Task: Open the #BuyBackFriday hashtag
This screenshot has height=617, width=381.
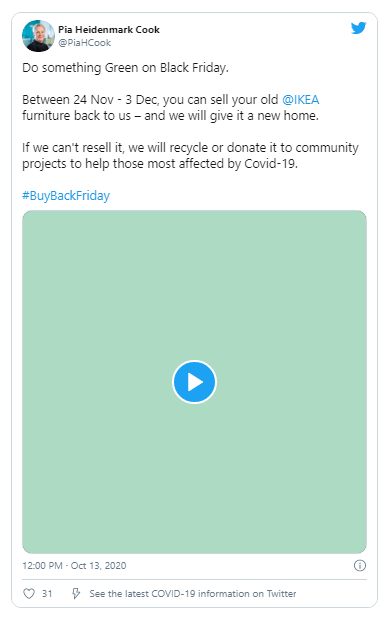Action: click(x=66, y=196)
